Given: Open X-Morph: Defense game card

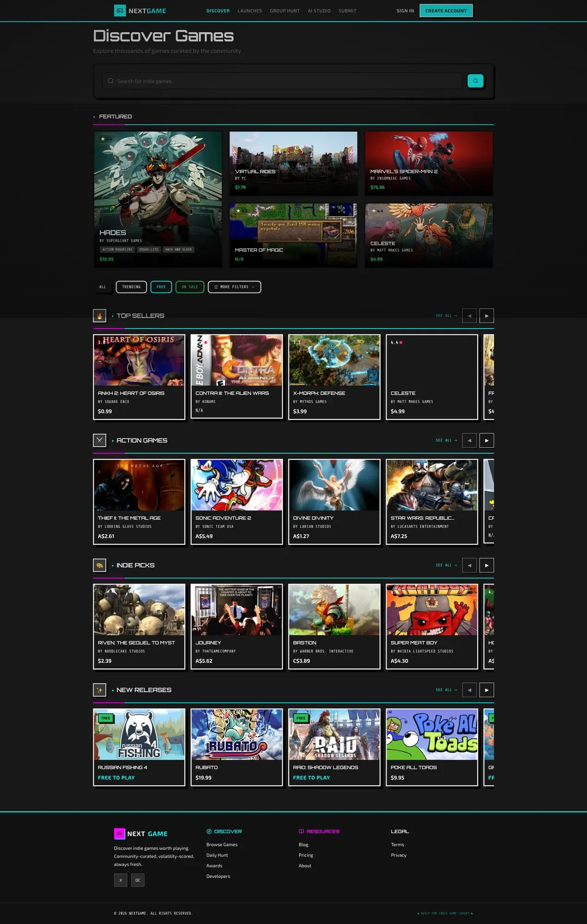Looking at the screenshot, I should (x=334, y=377).
